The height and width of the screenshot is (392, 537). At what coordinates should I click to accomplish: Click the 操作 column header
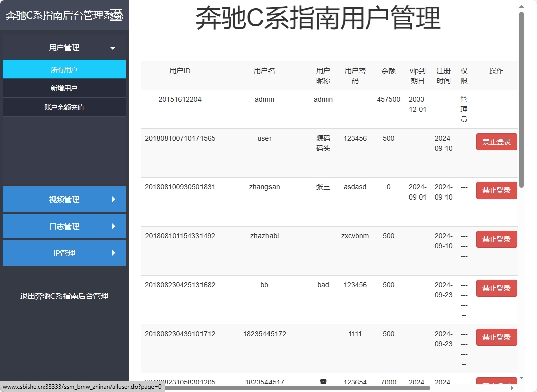496,71
